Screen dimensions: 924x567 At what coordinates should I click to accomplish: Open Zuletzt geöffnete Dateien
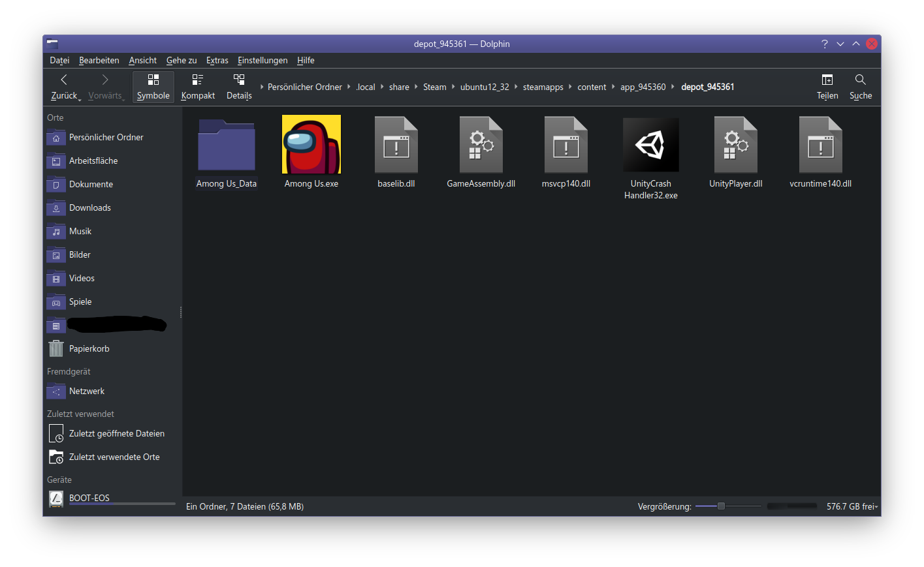(x=112, y=434)
